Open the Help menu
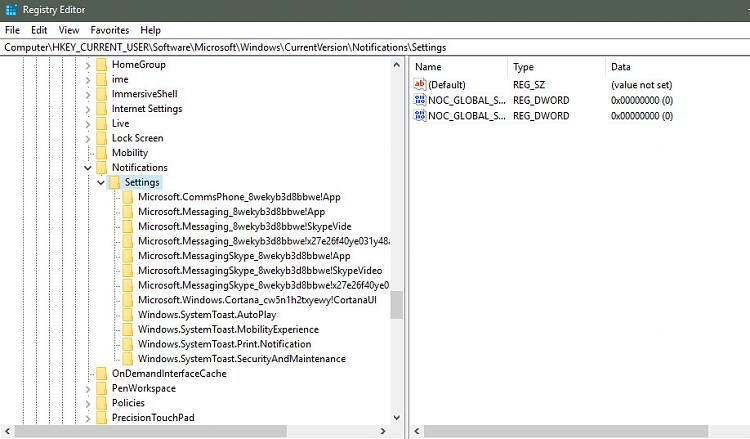The image size is (750, 439). 150,30
